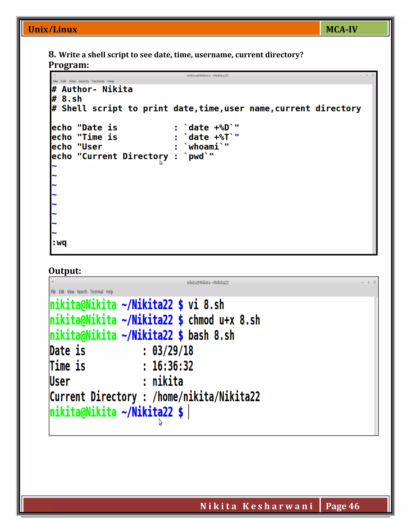Screen dimensions: 411x532
Task: Open File menu in bottom output terminal
Action: (x=53, y=291)
